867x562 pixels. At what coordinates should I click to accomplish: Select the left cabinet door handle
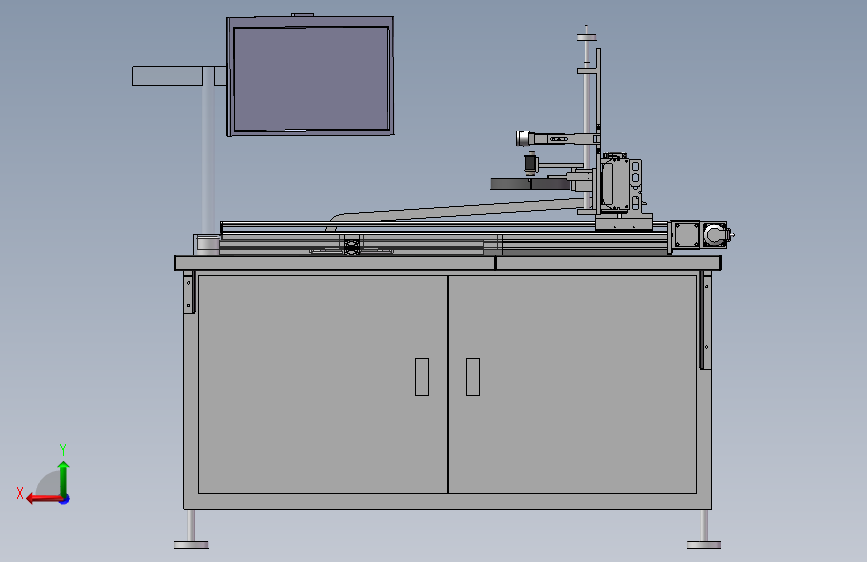[422, 377]
